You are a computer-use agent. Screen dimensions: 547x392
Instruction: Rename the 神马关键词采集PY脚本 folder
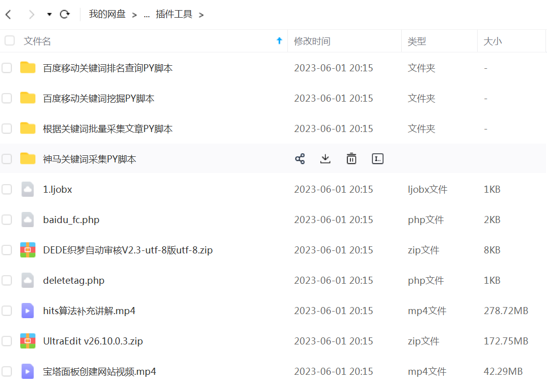pyautogui.click(x=378, y=159)
